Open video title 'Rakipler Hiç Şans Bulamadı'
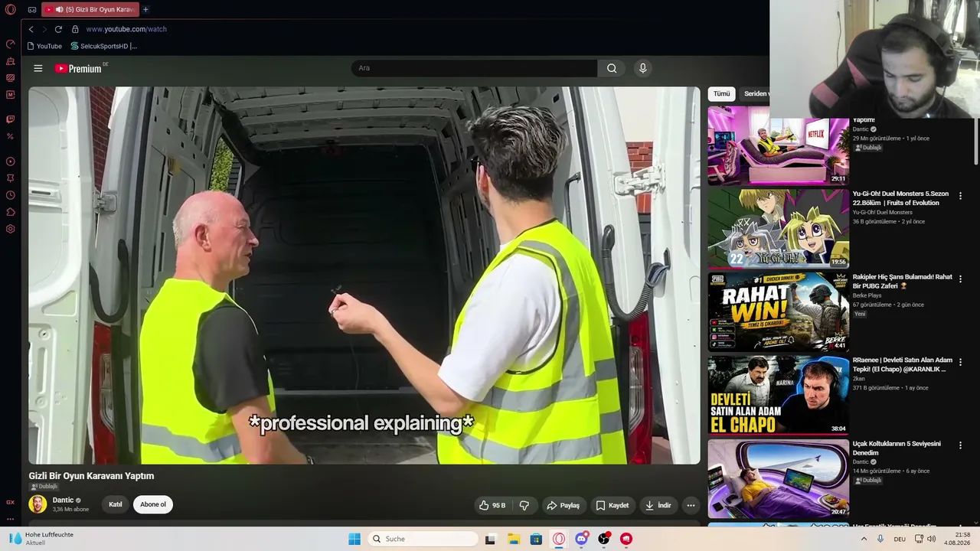This screenshot has width=980, height=551. [903, 281]
